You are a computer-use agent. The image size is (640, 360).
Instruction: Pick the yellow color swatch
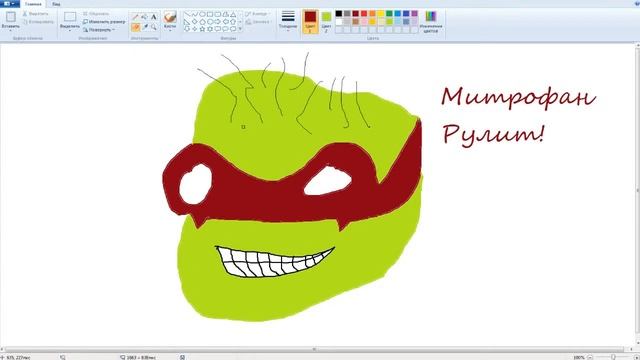[381, 13]
